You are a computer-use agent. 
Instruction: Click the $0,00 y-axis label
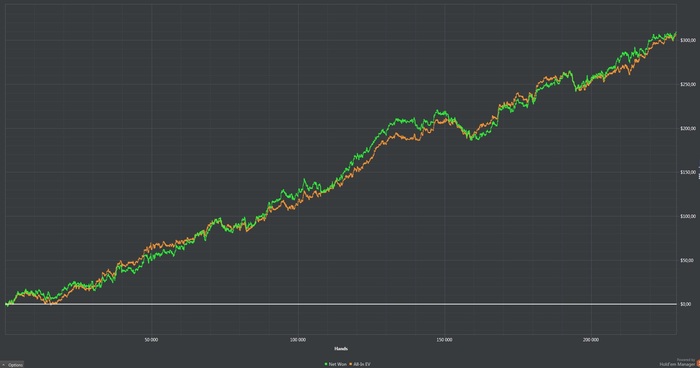coord(686,304)
